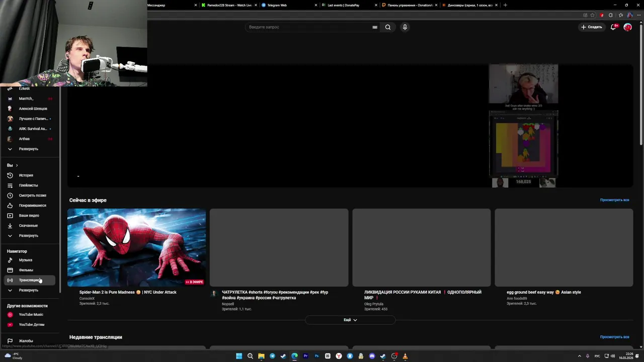Open egg ground beef easy way stream title
Screen dimensions: 644x362
pos(544,292)
